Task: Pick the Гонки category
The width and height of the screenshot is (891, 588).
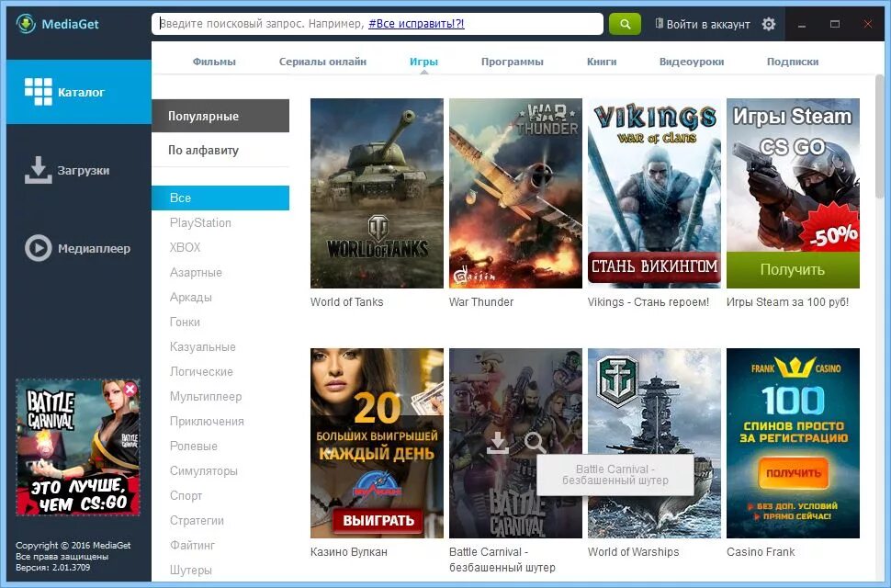Action: point(185,322)
